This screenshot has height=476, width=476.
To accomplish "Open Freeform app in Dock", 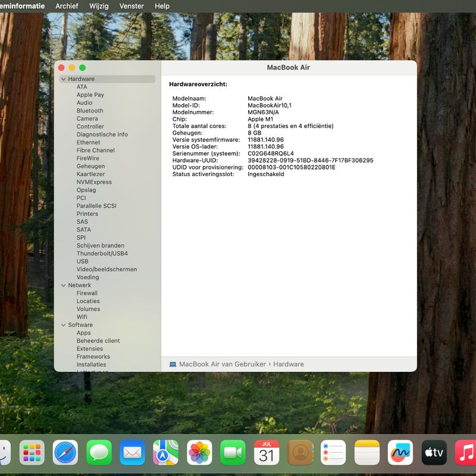I will (400, 452).
